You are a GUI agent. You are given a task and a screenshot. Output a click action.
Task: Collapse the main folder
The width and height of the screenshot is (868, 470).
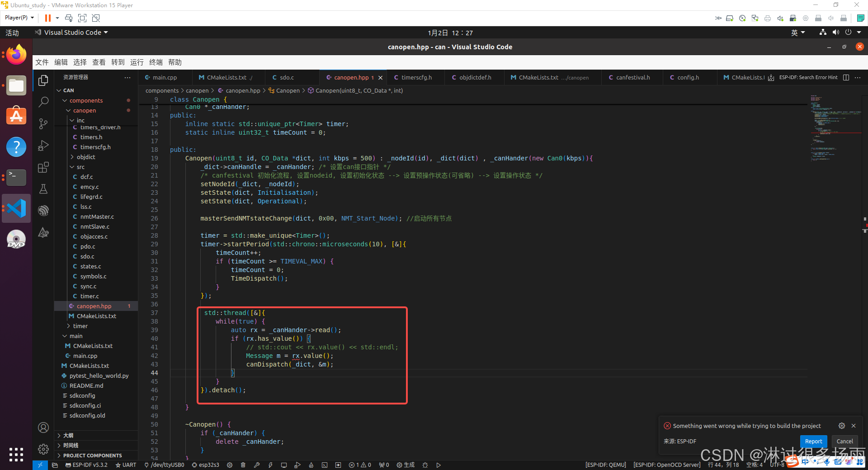click(96, 336)
